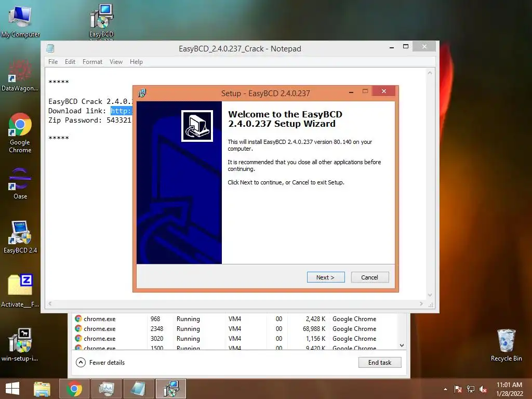Click Next in EasyBCD Setup wizard
This screenshot has width=532, height=399.
tap(326, 277)
